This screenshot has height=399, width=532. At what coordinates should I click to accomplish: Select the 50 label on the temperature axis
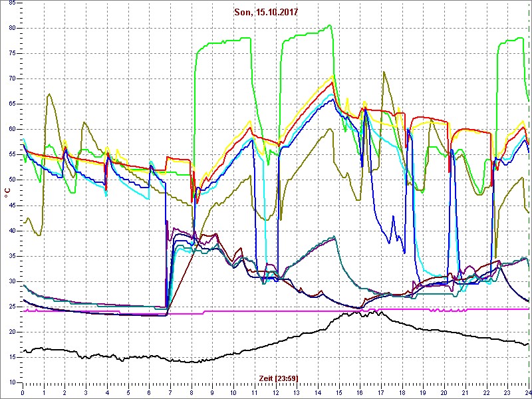click(12, 180)
